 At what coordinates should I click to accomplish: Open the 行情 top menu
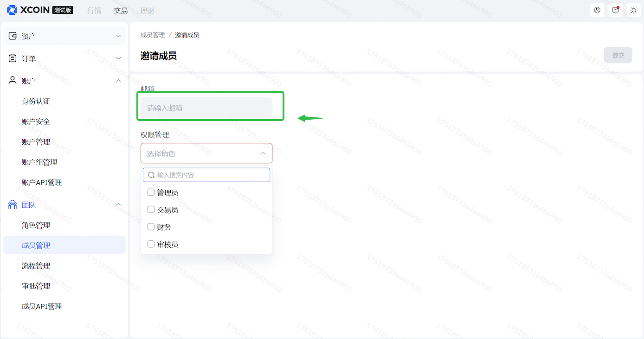pos(94,11)
